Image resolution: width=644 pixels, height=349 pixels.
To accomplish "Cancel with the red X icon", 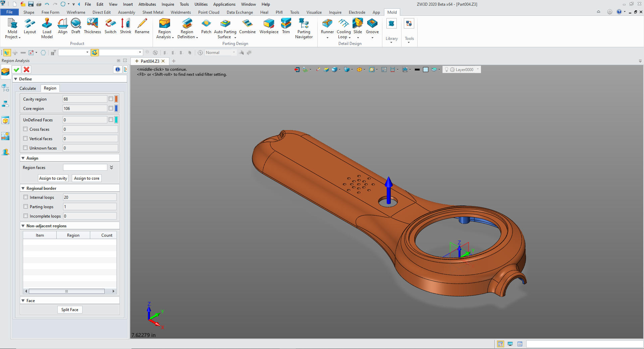I will coord(26,69).
